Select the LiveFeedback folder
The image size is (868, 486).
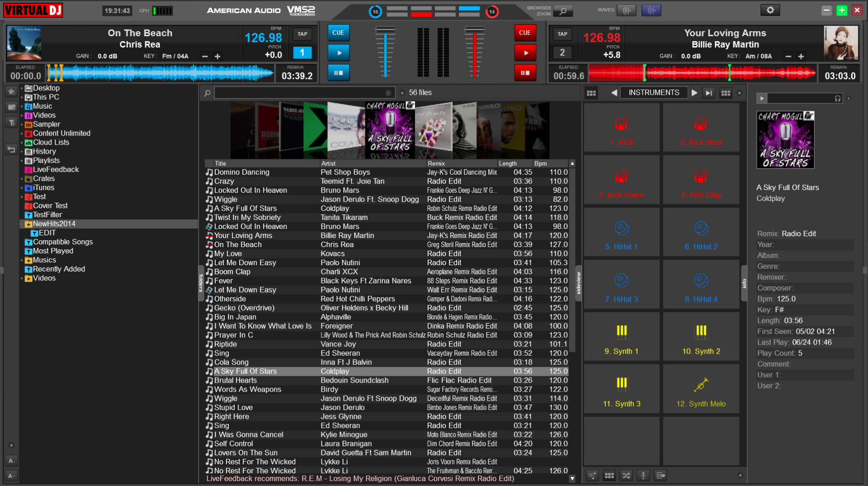point(52,169)
